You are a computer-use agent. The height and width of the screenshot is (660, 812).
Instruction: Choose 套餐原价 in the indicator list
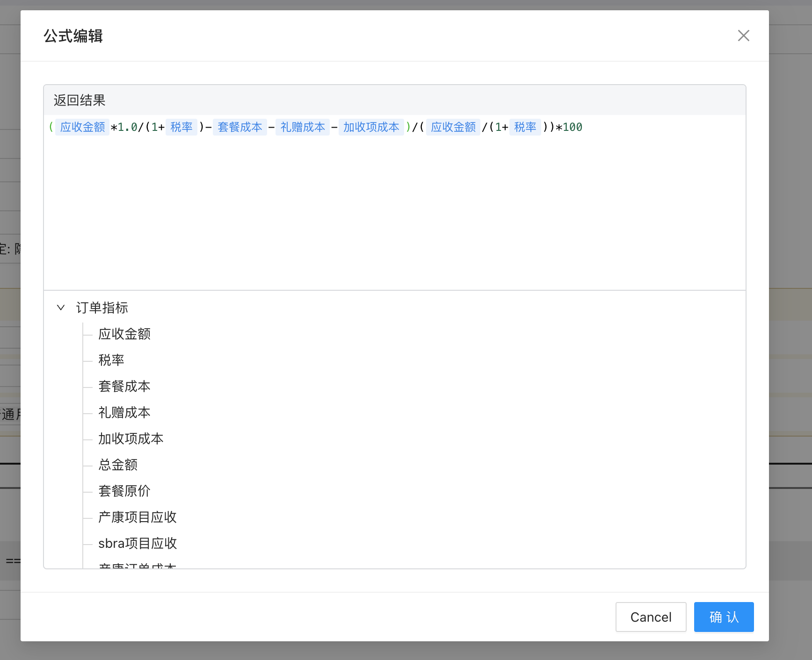124,491
